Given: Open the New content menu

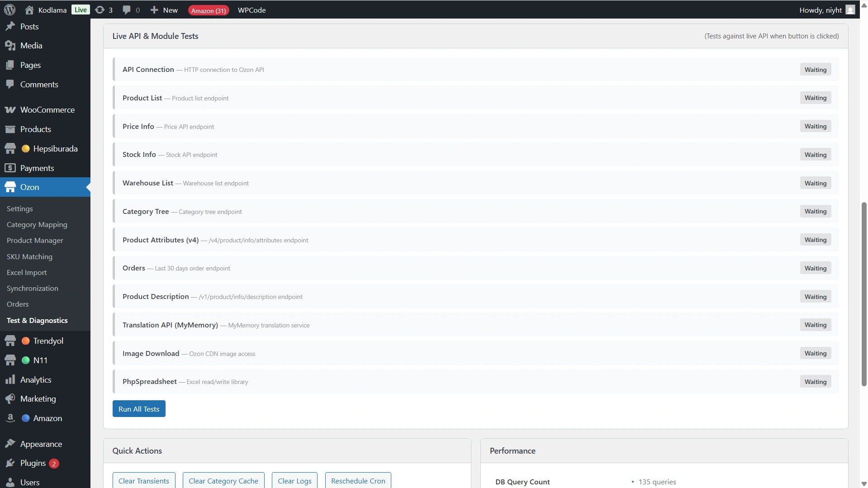Looking at the screenshot, I should (x=164, y=10).
